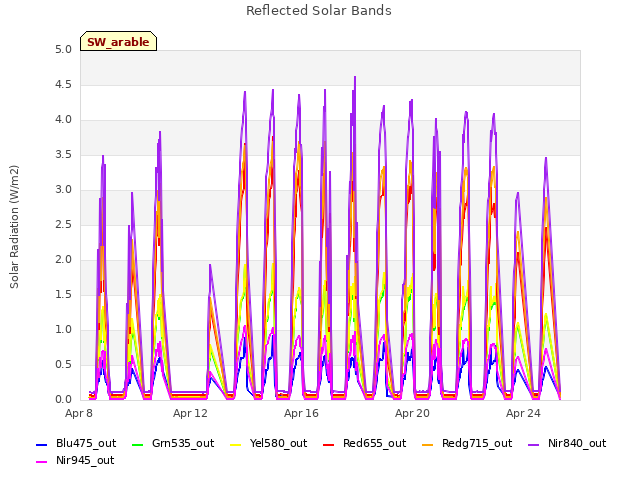640x480 pixels.
Task: Click the red Red655_out legend swatch
Action: pos(329,444)
